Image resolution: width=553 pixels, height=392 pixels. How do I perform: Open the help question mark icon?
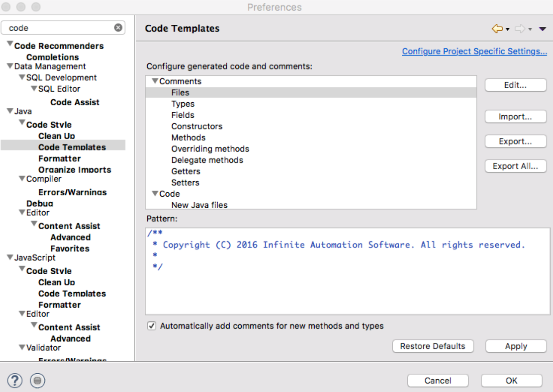click(15, 380)
